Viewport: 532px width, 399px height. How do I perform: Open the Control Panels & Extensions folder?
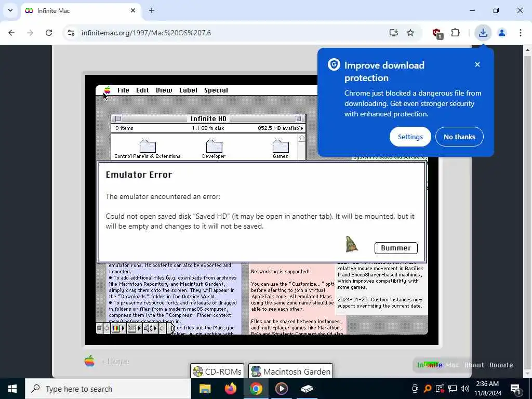148,149
